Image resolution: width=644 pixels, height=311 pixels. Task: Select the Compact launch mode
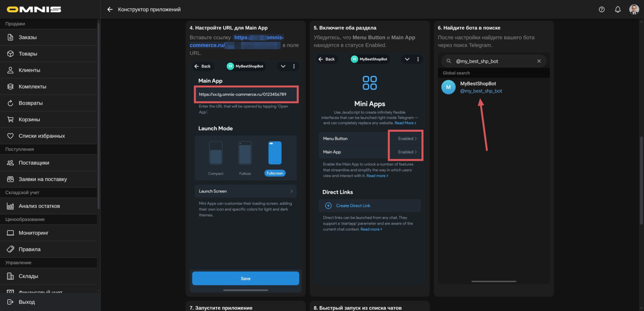point(216,155)
